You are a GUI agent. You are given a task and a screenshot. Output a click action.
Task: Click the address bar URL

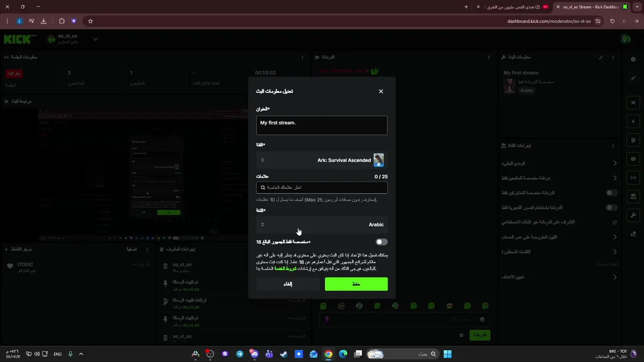coord(549,21)
